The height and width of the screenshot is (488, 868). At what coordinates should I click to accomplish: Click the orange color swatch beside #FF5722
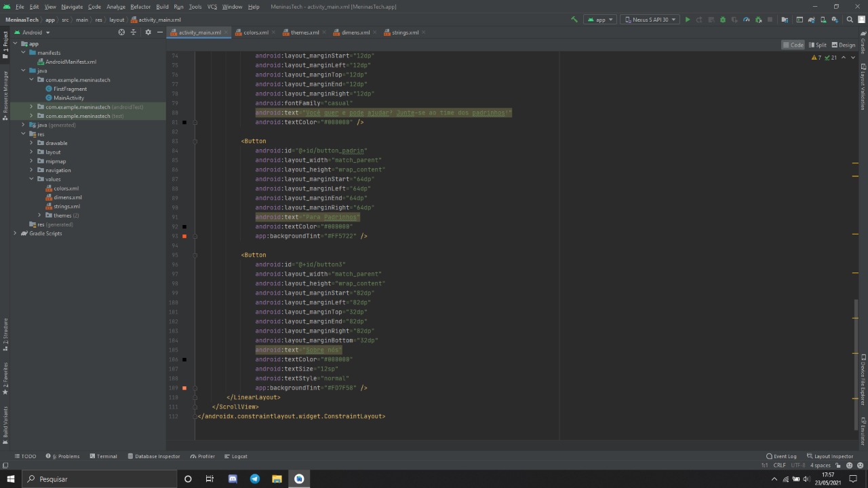click(184, 236)
